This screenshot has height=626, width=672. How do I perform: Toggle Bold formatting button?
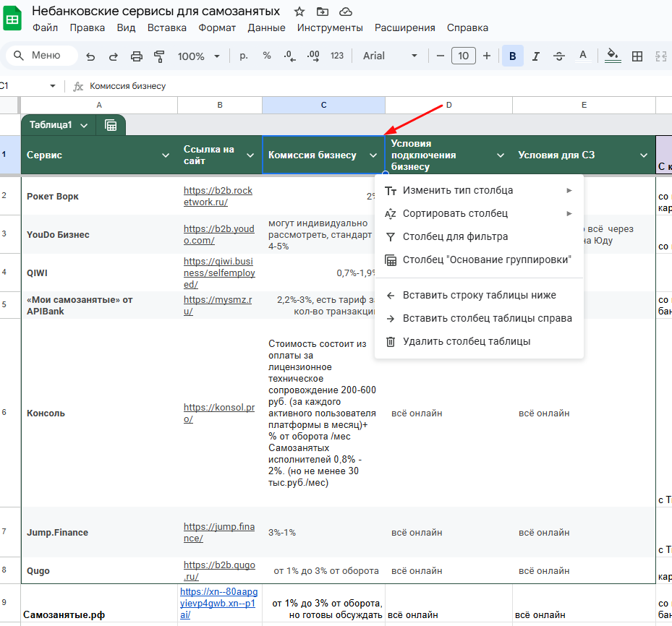[x=513, y=56]
